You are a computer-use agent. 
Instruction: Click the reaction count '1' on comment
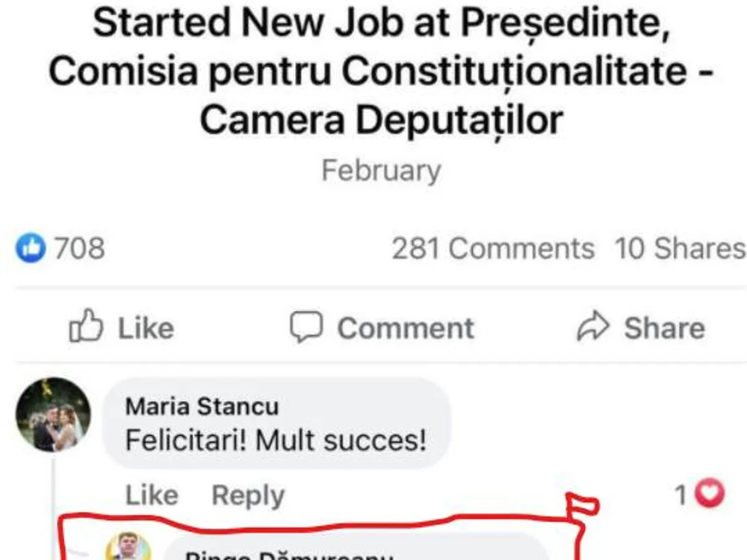(x=681, y=496)
